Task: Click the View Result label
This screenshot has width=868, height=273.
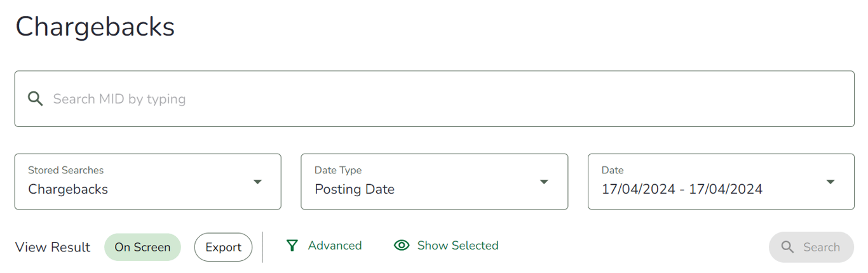Action: pyautogui.click(x=53, y=247)
